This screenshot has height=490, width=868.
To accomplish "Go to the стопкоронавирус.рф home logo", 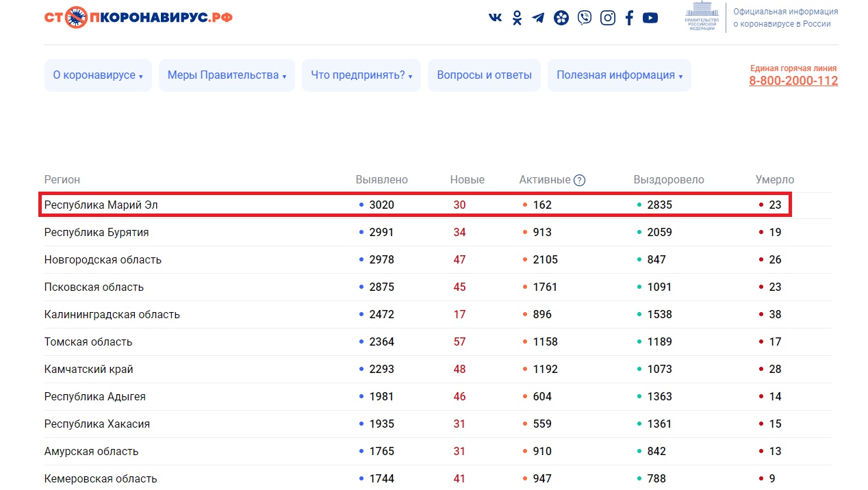I will [x=138, y=17].
